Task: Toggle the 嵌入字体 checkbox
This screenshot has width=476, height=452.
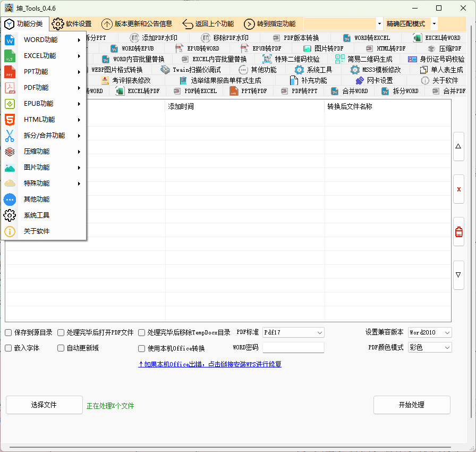Action: click(8, 348)
